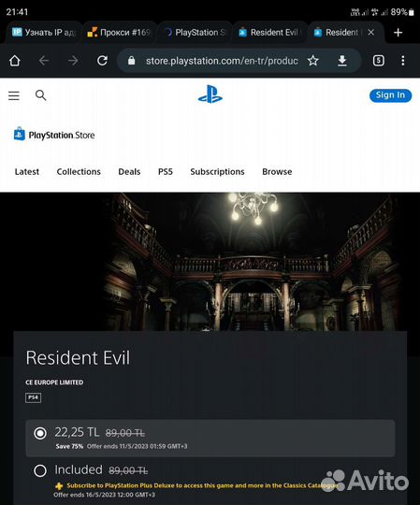Open the PlayStation site search icon

point(40,95)
